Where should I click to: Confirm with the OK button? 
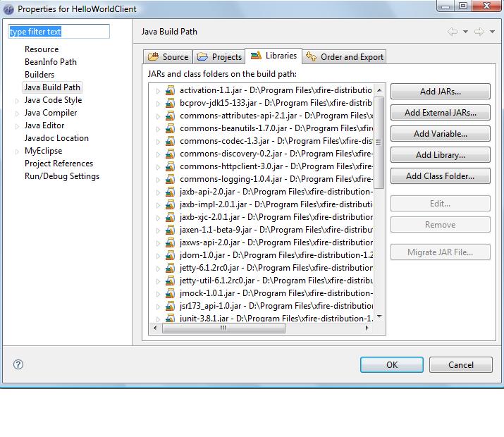(x=391, y=364)
